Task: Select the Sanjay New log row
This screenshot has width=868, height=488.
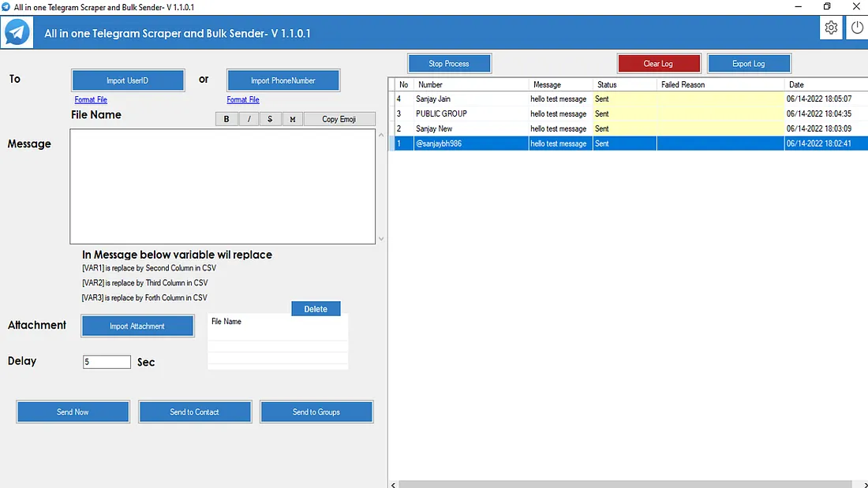Action: click(x=628, y=129)
